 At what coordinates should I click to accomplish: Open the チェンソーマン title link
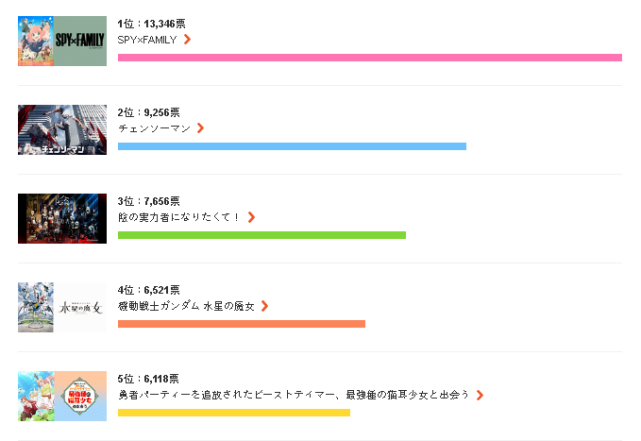(154, 128)
